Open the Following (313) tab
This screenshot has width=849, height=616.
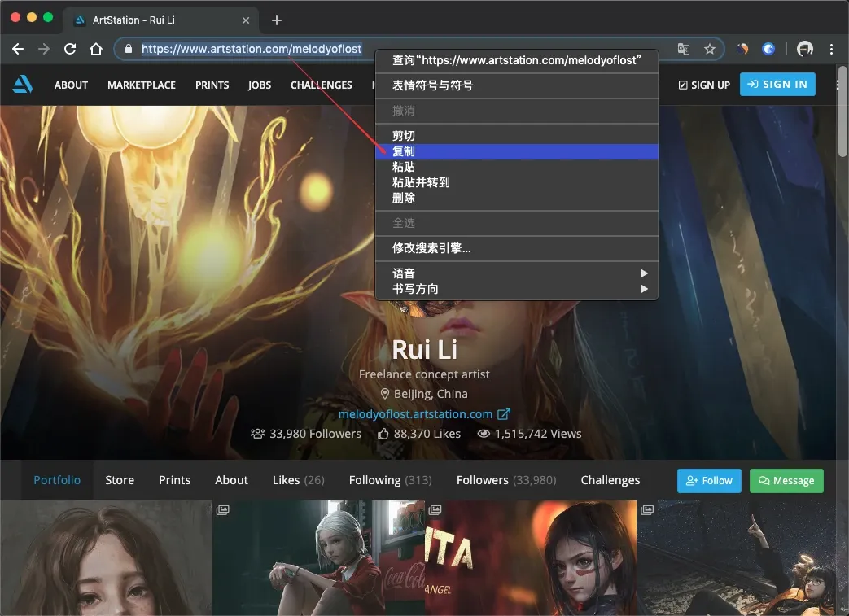click(391, 480)
